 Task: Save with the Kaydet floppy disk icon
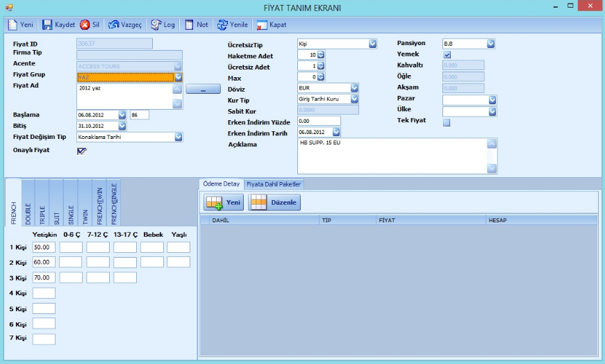coord(47,25)
